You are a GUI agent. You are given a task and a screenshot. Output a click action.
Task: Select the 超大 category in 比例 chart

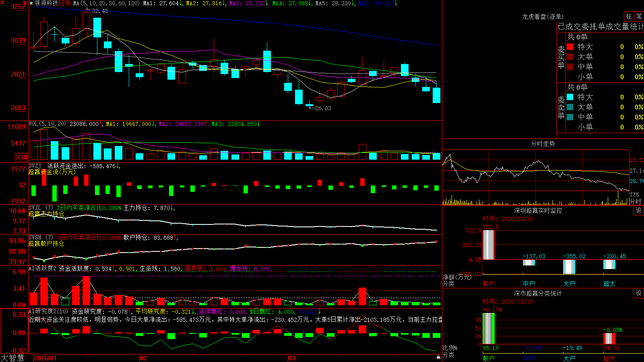pos(609,358)
